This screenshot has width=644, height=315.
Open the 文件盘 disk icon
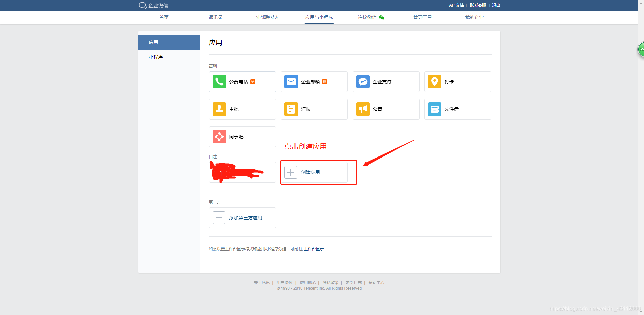[x=434, y=109]
